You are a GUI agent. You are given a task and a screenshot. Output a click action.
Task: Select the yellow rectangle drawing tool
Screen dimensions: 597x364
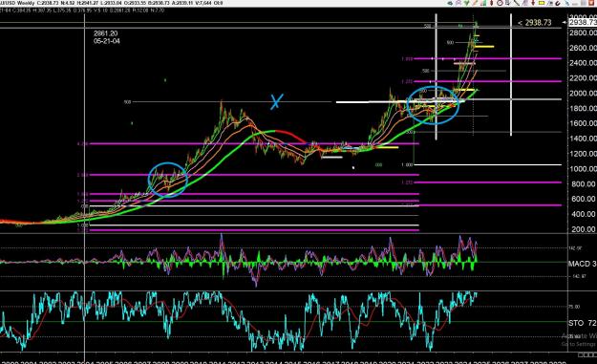pyautogui.click(x=542, y=3)
